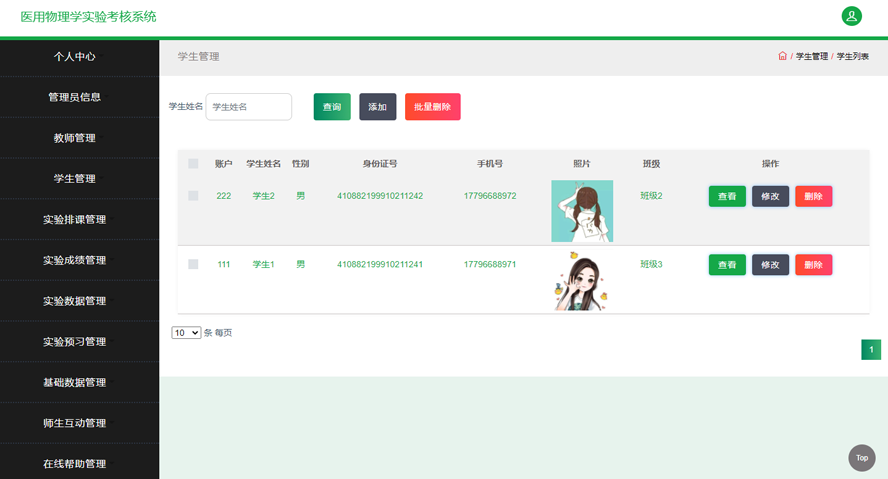Click the green 查询 search button
888x479 pixels.
[x=332, y=106]
